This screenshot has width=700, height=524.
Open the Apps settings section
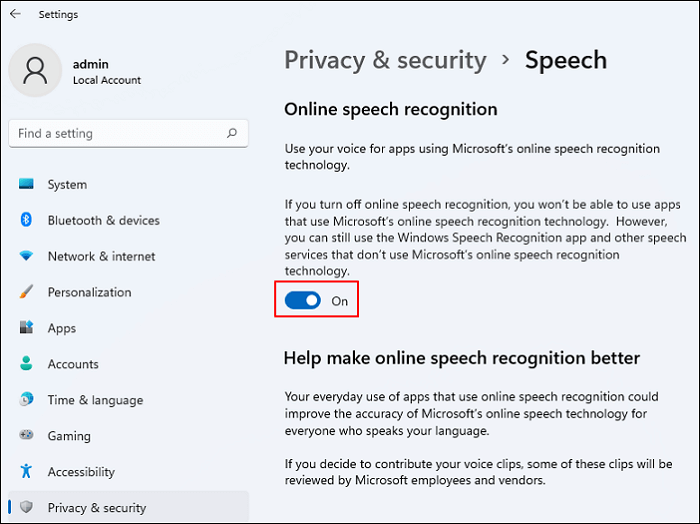[x=62, y=328]
